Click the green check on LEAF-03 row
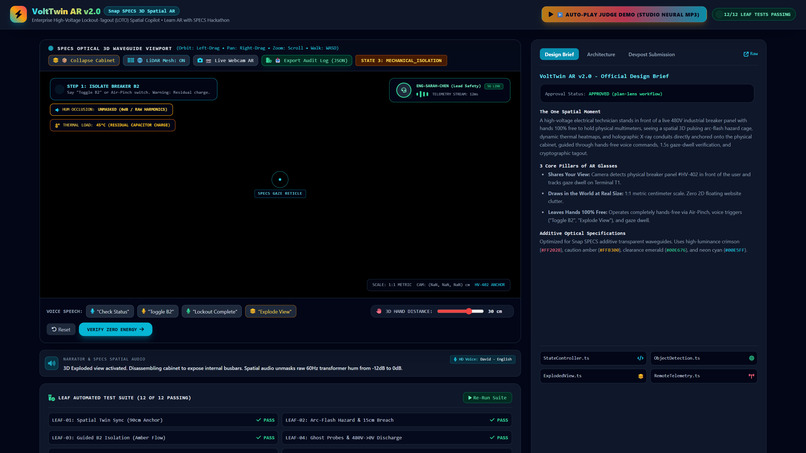 pyautogui.click(x=259, y=438)
